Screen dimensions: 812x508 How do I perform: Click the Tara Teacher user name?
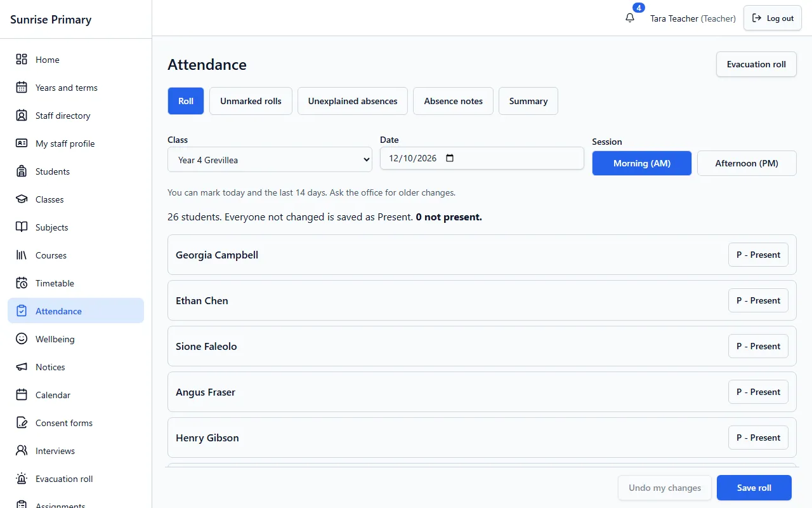click(x=674, y=18)
